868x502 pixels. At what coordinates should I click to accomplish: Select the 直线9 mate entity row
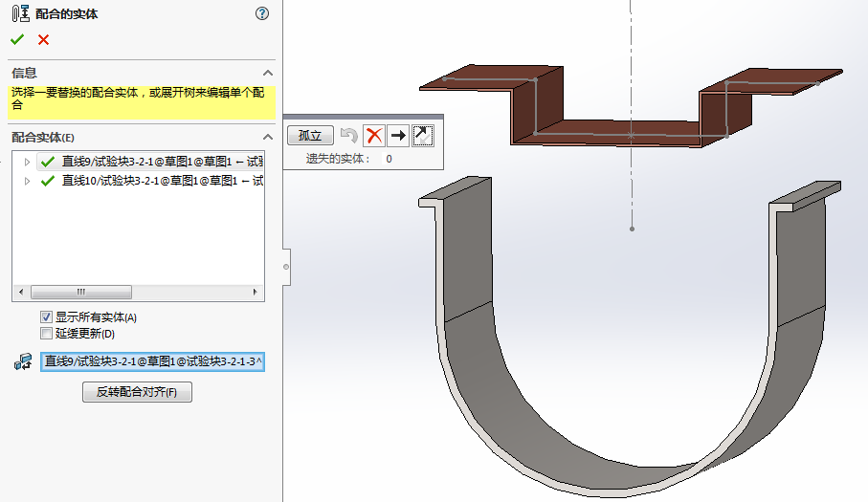[x=153, y=162]
